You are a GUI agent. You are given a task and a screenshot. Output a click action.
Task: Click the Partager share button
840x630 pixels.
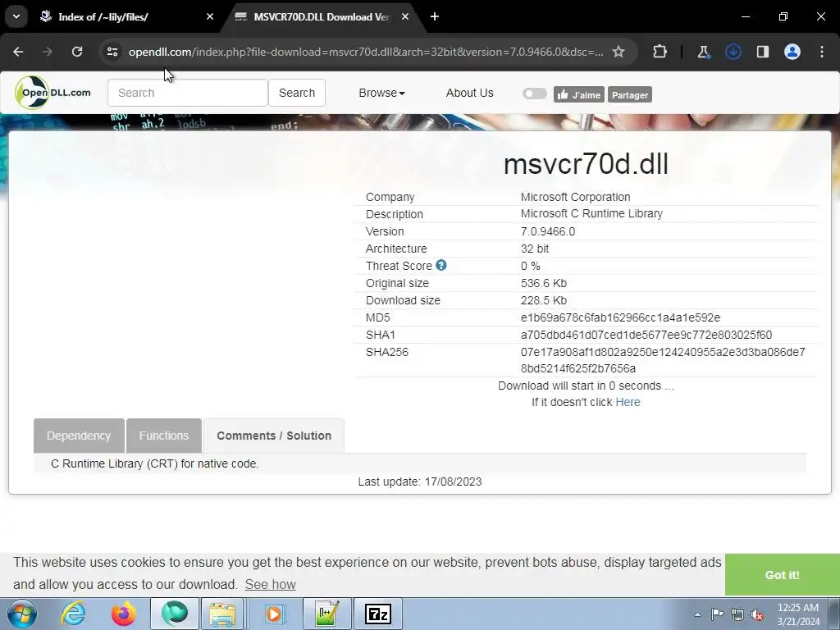point(629,95)
